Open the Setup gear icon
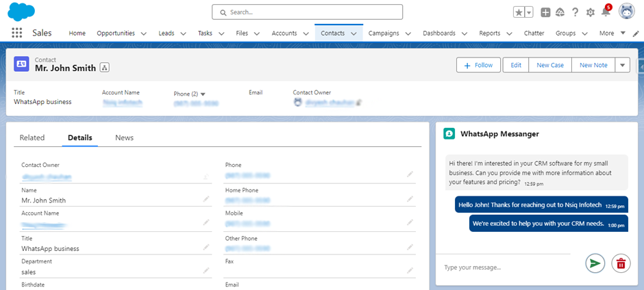The height and width of the screenshot is (290, 644). coord(590,13)
